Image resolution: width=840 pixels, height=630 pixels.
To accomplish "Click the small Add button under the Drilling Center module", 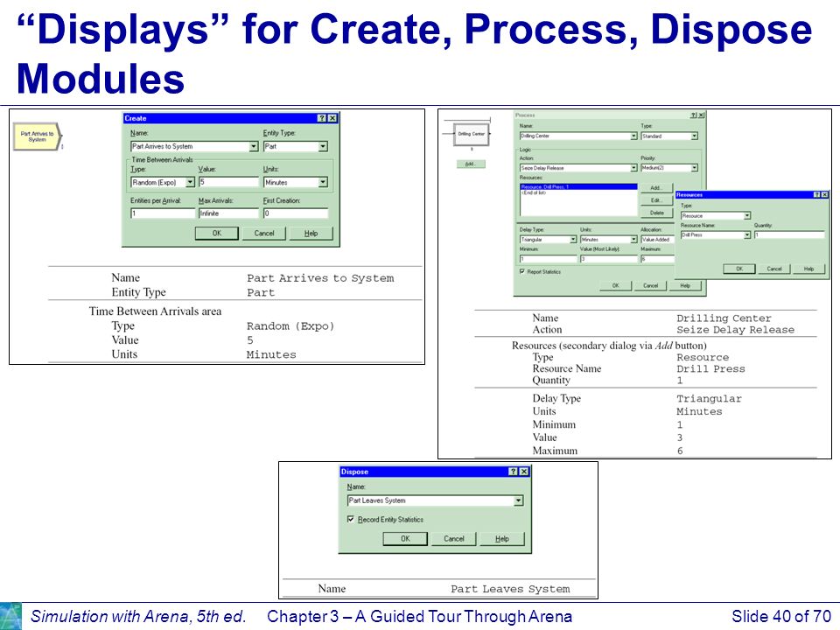I will [x=471, y=164].
